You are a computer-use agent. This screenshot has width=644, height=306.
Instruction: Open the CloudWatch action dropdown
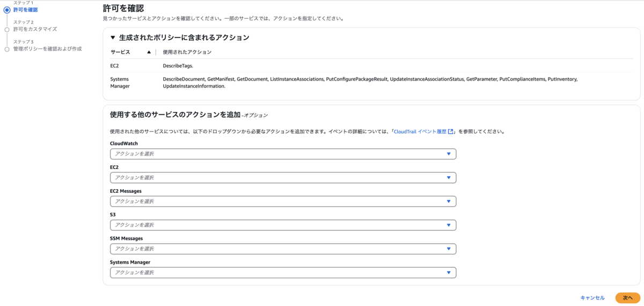pos(283,154)
